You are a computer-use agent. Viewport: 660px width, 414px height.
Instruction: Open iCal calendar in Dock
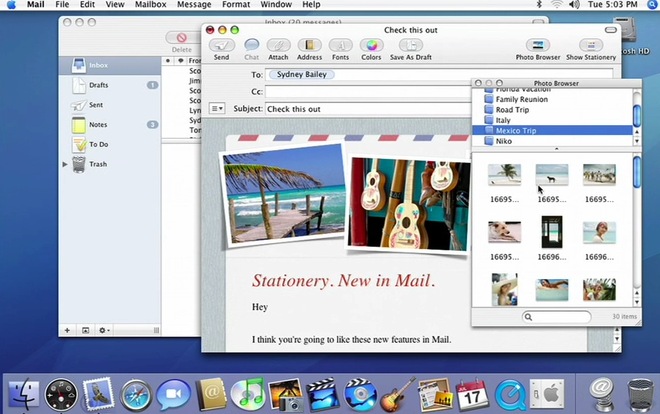pyautogui.click(x=472, y=395)
